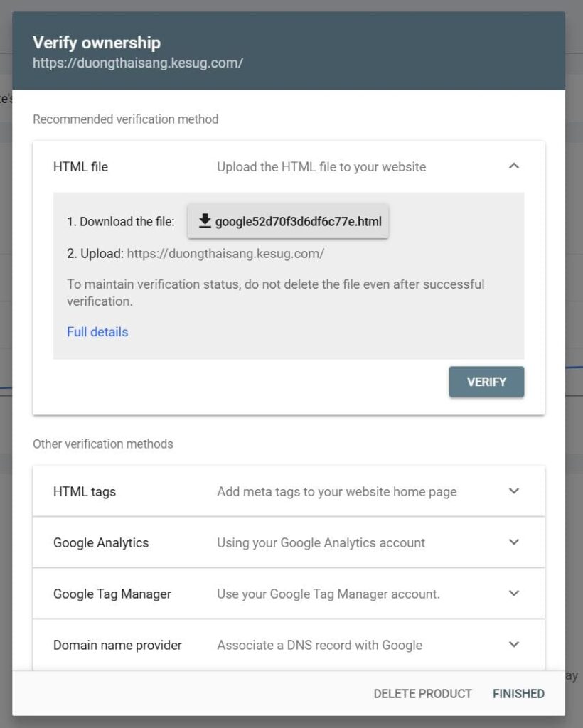Download the google52d70f3d6df6c77e.html verification file
Viewport: 583px width, 728px height.
pyautogui.click(x=287, y=221)
